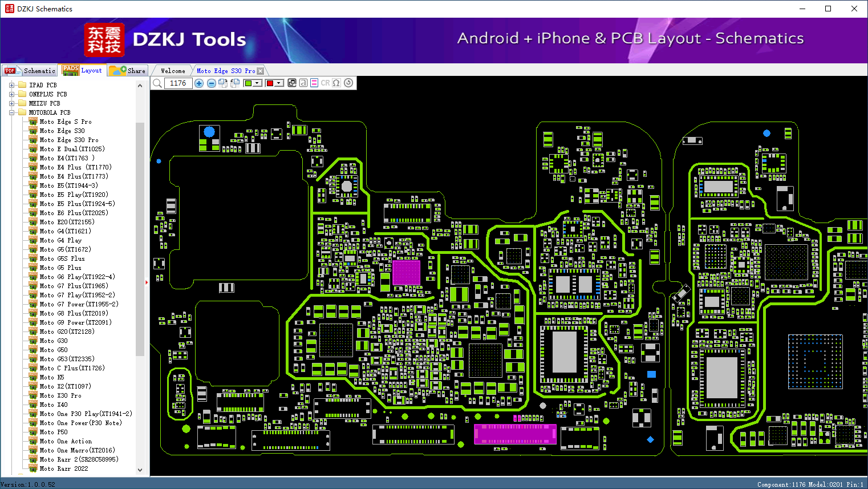
Task: Switch to the Layout tab
Action: coord(83,70)
